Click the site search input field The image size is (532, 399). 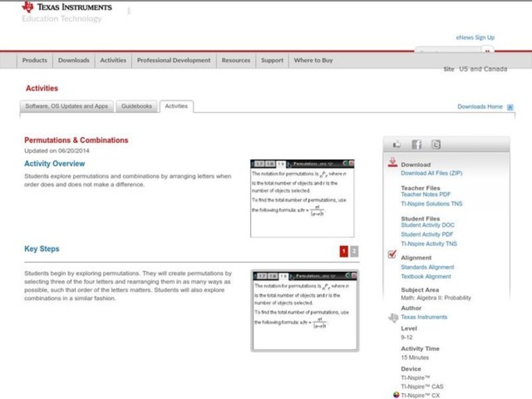[448, 50]
